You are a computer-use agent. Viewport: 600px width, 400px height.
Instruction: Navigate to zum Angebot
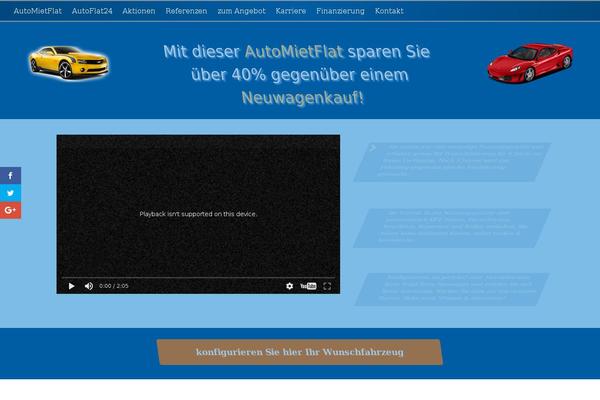pyautogui.click(x=241, y=11)
